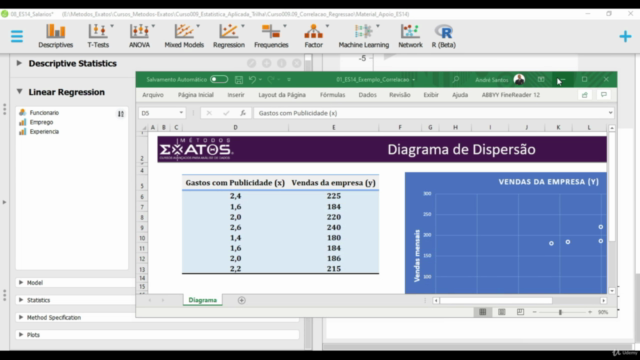Open the Ajuda tab
The width and height of the screenshot is (640, 360).
click(460, 95)
